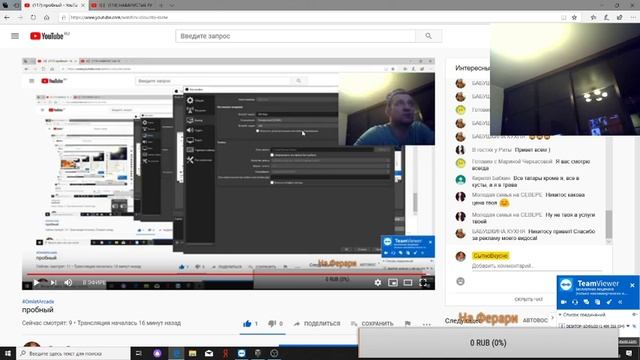Reload the page with refresh icon
The height and width of the screenshot is (360, 640).
(33, 18)
